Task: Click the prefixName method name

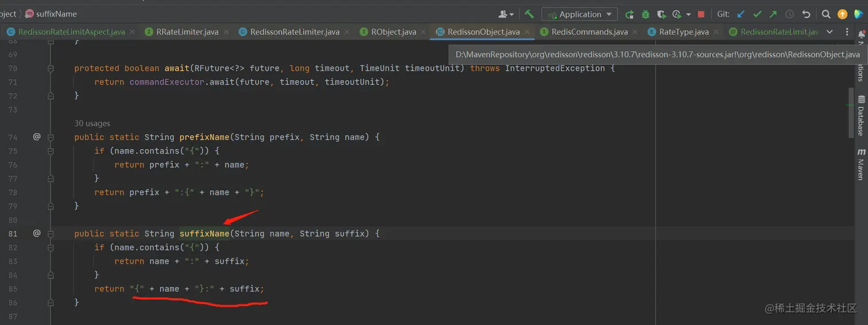Action: tap(204, 137)
